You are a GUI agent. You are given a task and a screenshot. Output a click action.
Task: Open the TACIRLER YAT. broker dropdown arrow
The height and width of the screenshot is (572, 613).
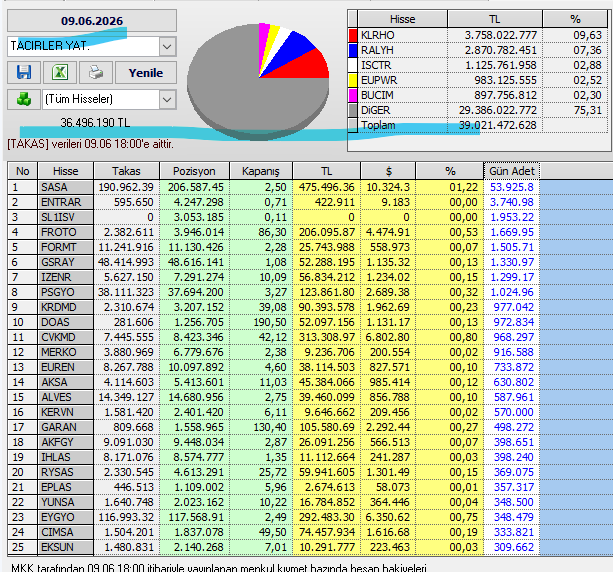click(x=167, y=47)
